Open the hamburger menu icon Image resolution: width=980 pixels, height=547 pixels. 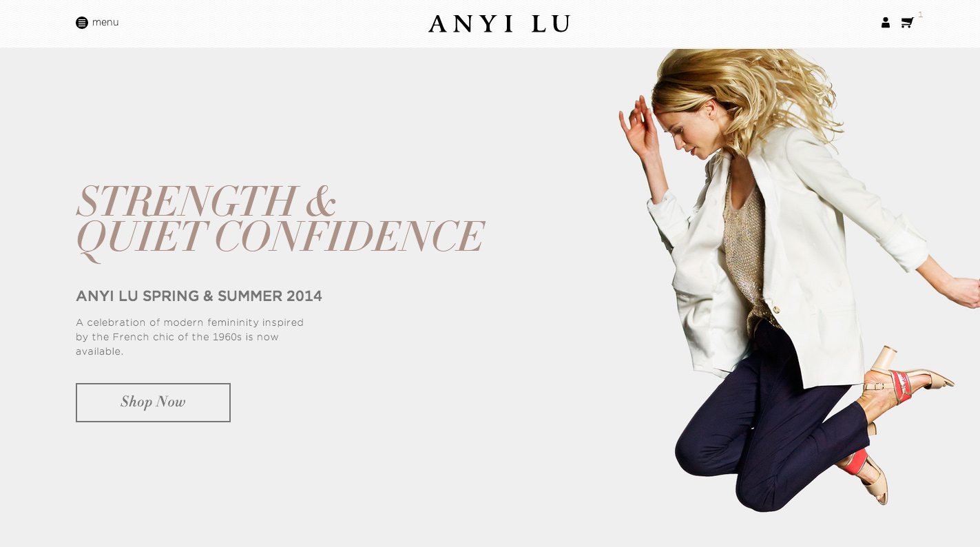[82, 23]
